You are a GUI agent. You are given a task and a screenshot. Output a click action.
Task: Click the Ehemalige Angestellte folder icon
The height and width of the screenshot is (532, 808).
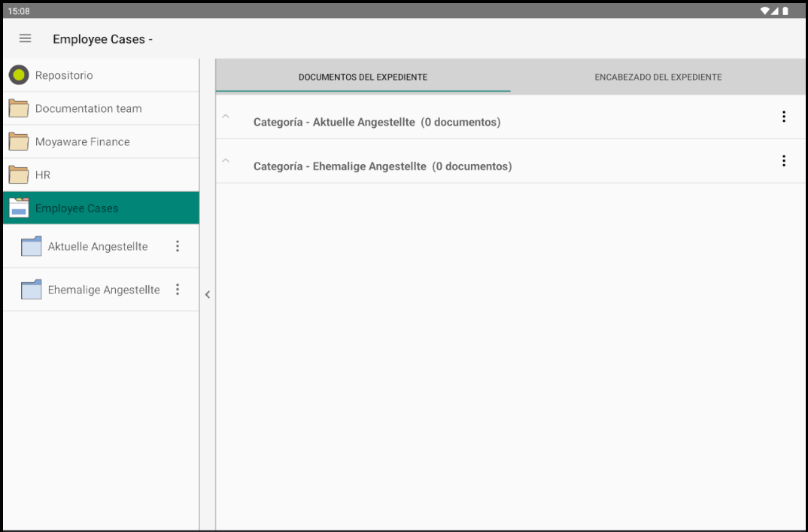tap(32, 290)
